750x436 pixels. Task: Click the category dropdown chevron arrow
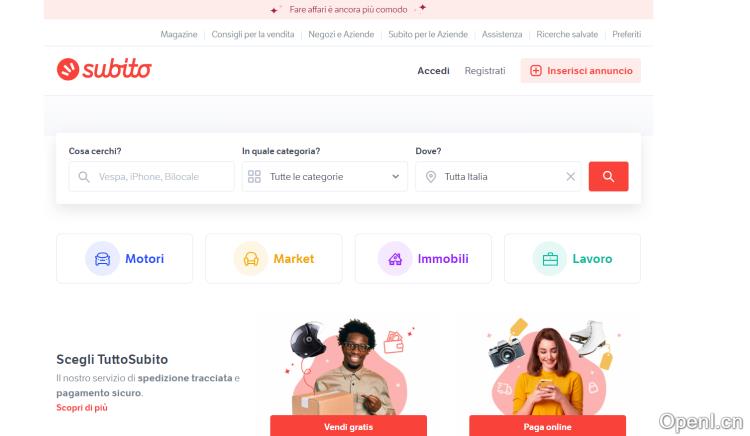[396, 176]
